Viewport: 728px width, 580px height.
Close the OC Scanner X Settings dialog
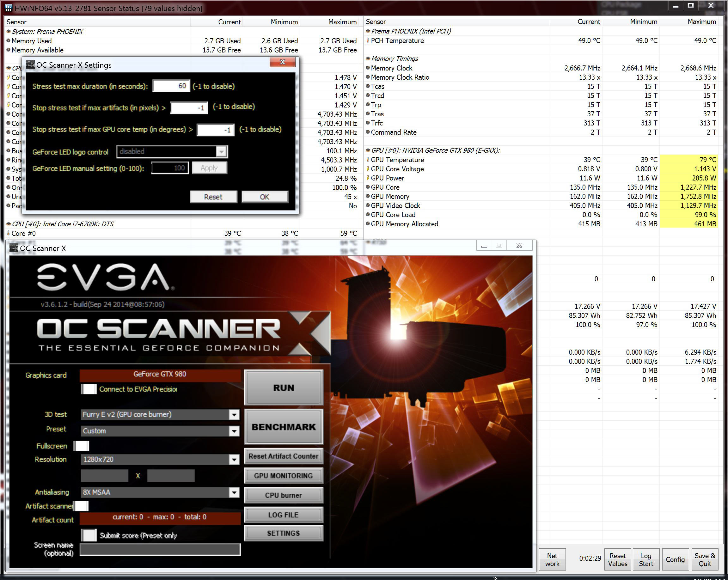283,62
